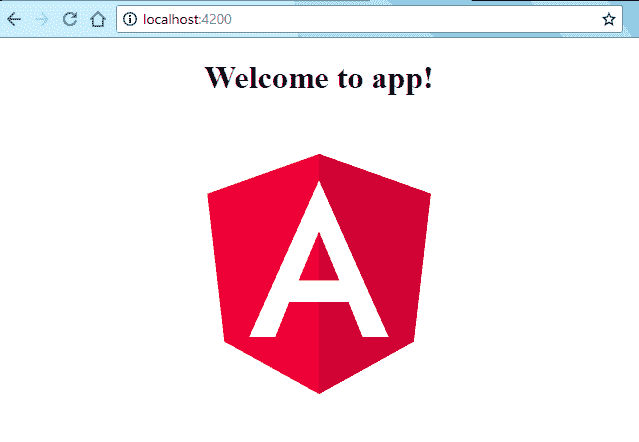Reload the page with the refresh icon
This screenshot has height=442, width=639.
click(x=70, y=19)
